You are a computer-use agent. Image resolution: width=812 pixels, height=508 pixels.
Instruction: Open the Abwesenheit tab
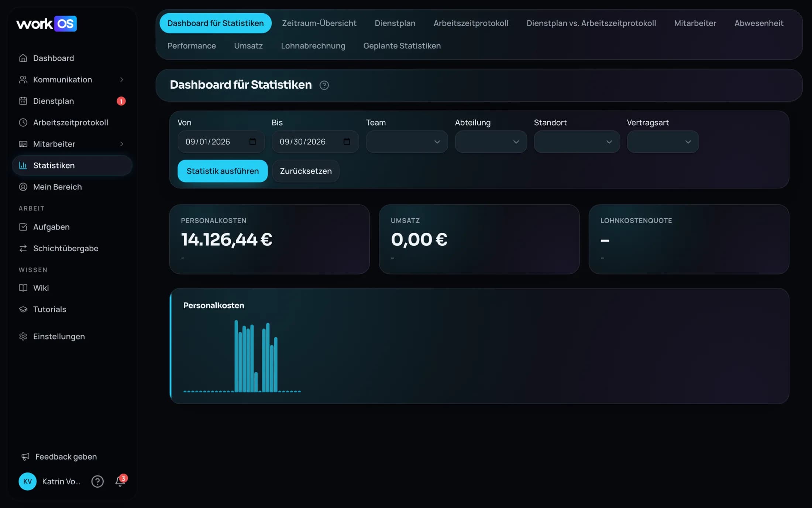[x=759, y=23]
